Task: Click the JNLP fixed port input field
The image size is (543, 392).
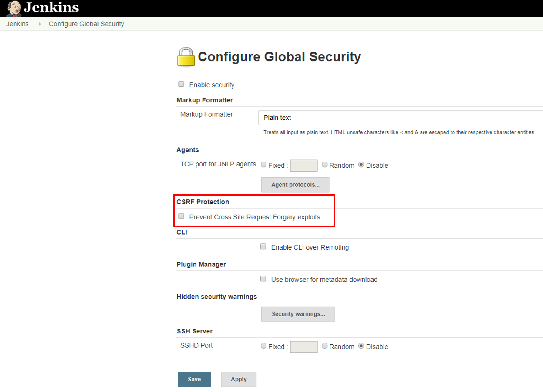Action: pyautogui.click(x=304, y=166)
